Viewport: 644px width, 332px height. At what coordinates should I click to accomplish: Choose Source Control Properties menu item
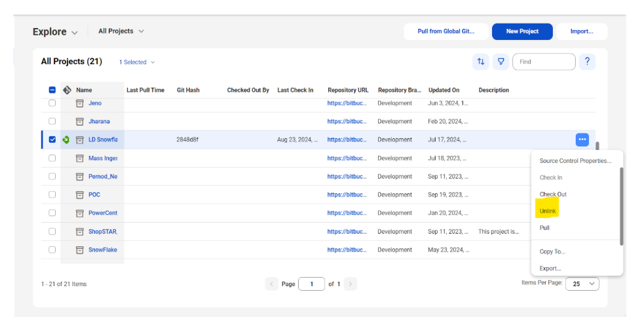575,161
